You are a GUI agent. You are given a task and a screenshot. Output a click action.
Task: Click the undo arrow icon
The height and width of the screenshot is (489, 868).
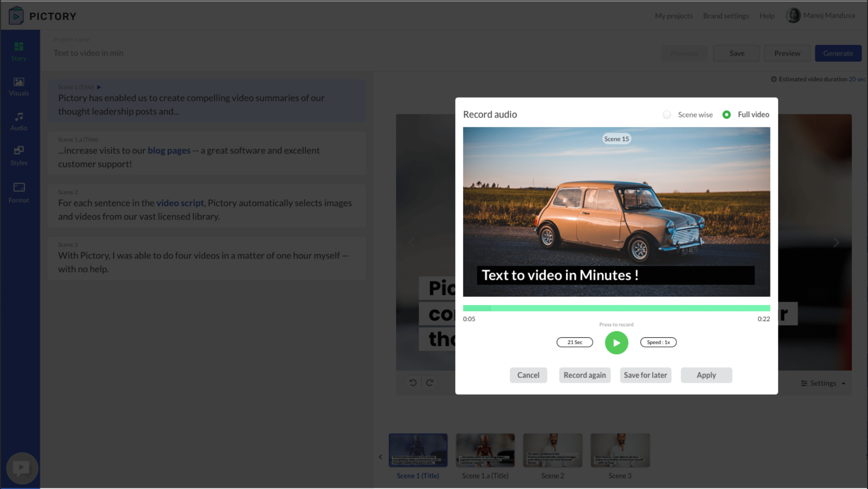(413, 383)
